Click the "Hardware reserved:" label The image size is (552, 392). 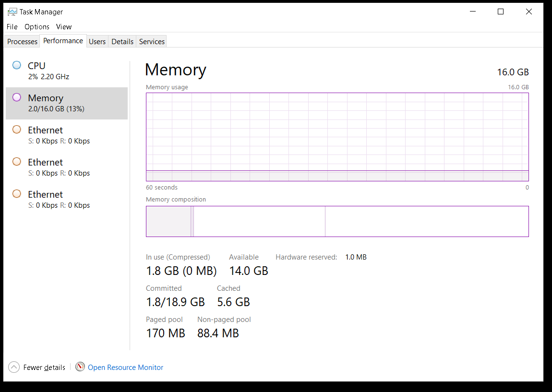click(x=306, y=257)
